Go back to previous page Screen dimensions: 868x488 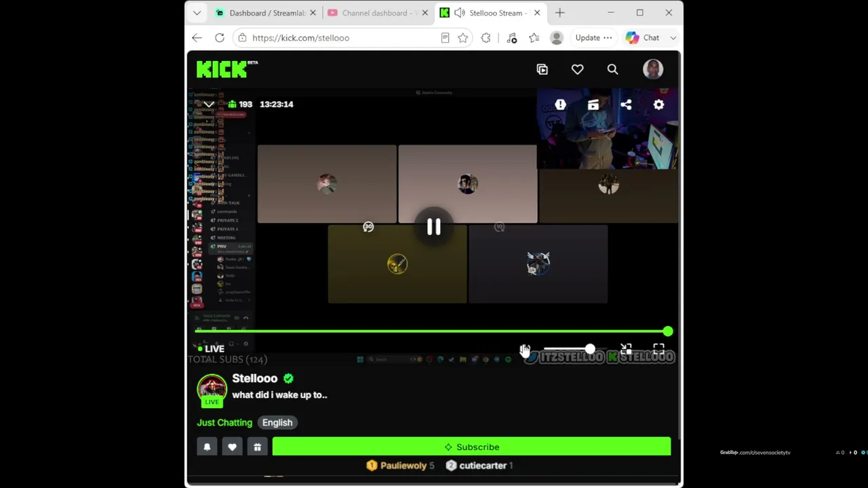[197, 38]
